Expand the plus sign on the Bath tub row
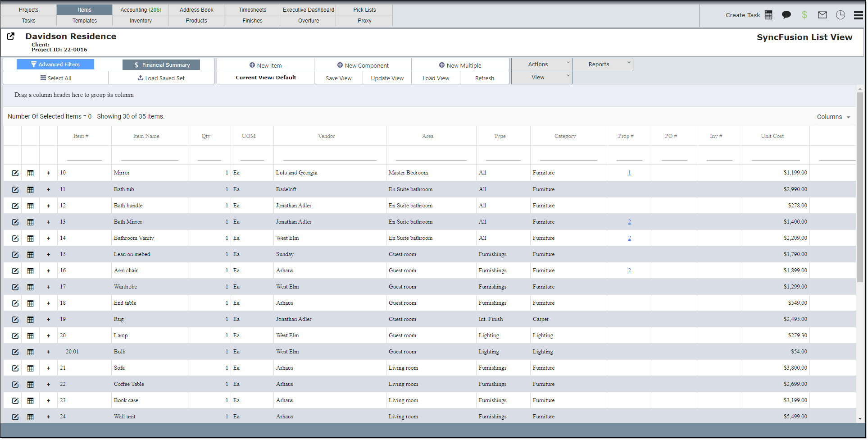 point(48,190)
